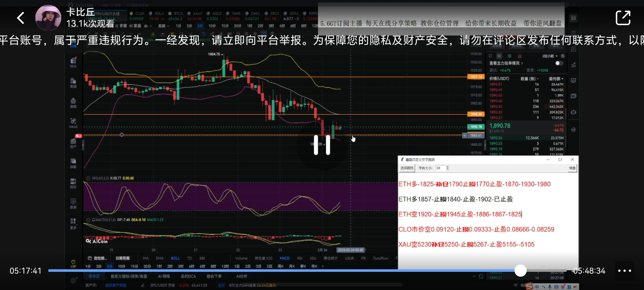Switch to the AI分析 tab
644x290 pixels.
(241, 276)
